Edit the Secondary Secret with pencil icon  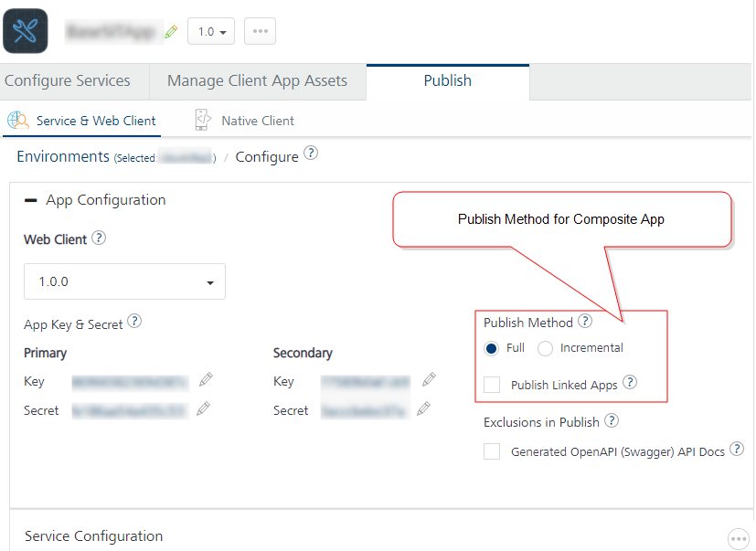point(424,408)
